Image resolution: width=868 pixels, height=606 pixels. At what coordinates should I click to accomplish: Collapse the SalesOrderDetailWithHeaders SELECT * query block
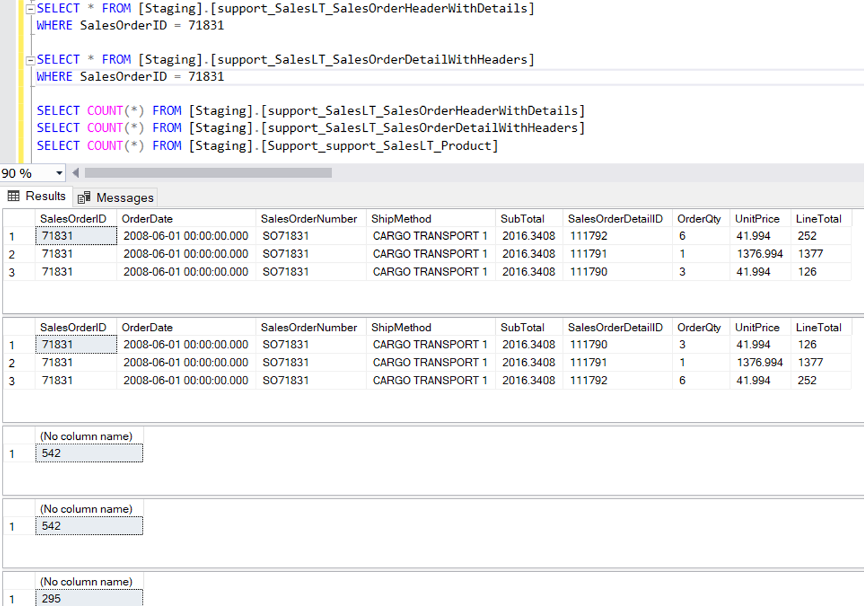(30, 61)
